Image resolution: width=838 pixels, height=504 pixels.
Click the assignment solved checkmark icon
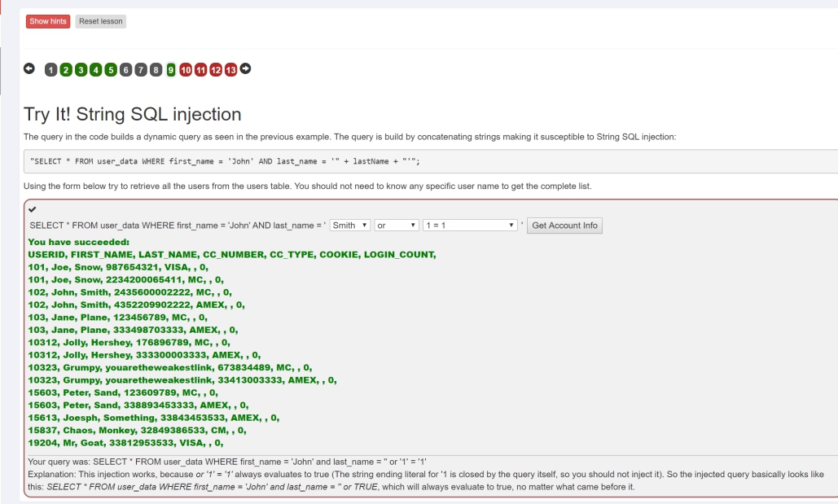pyautogui.click(x=32, y=209)
